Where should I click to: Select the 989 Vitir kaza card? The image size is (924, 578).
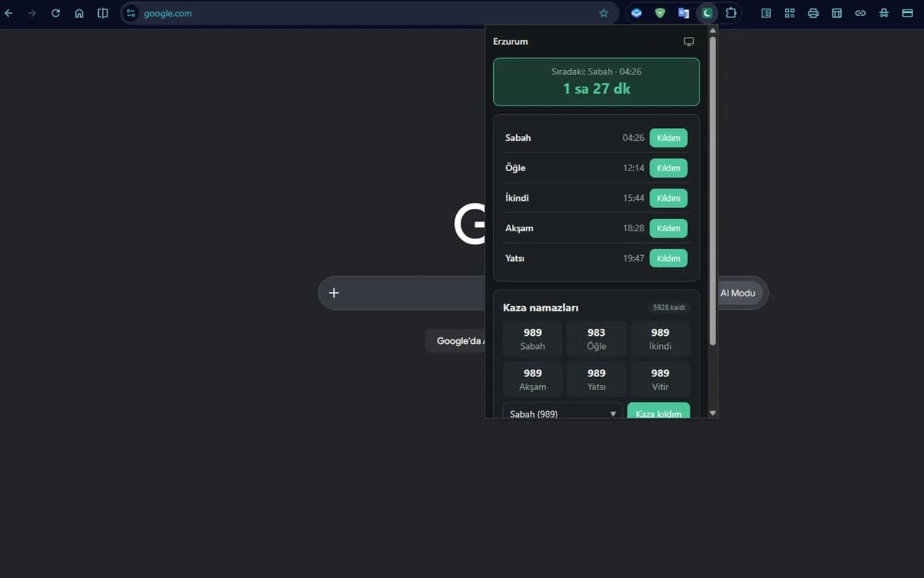[660, 379]
